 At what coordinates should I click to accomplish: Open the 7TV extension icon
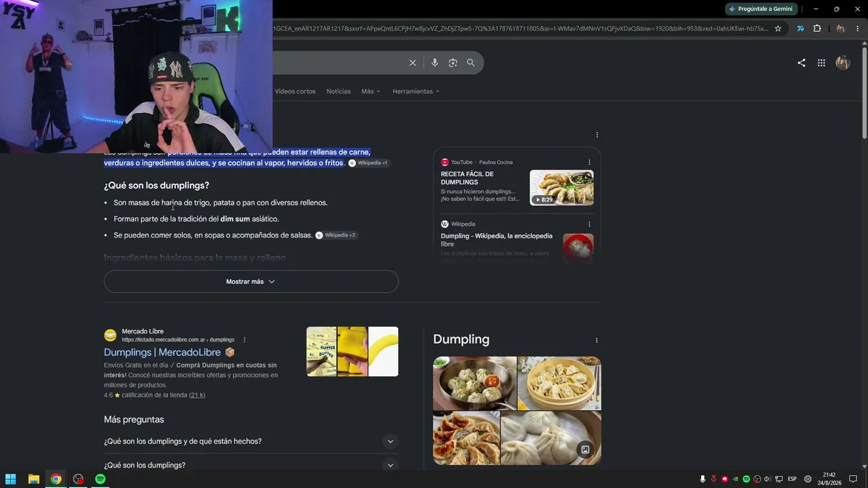click(x=801, y=28)
